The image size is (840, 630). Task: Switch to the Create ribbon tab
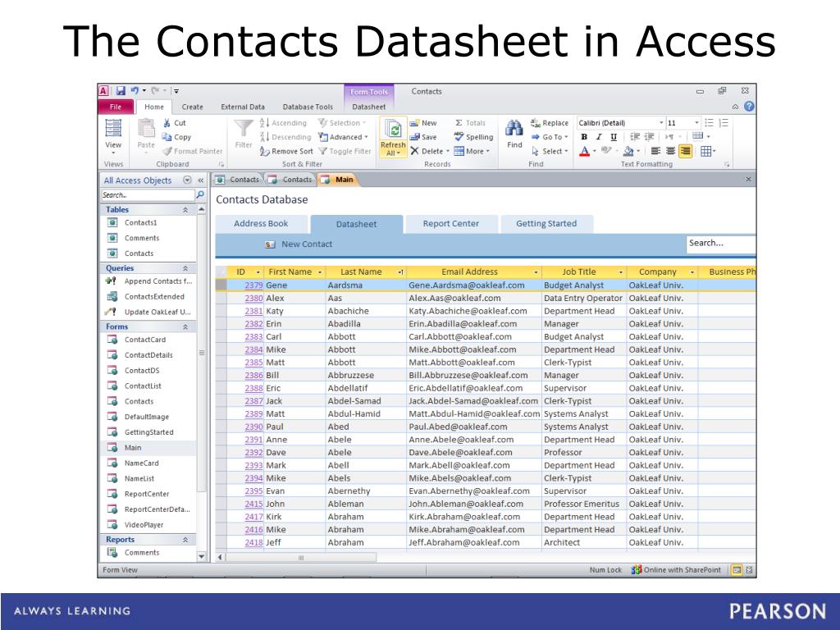click(x=192, y=107)
